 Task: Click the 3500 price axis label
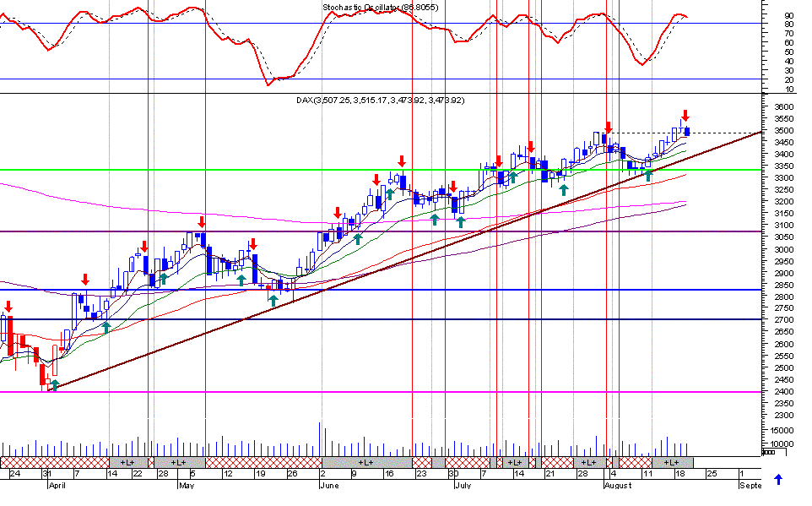click(x=784, y=131)
